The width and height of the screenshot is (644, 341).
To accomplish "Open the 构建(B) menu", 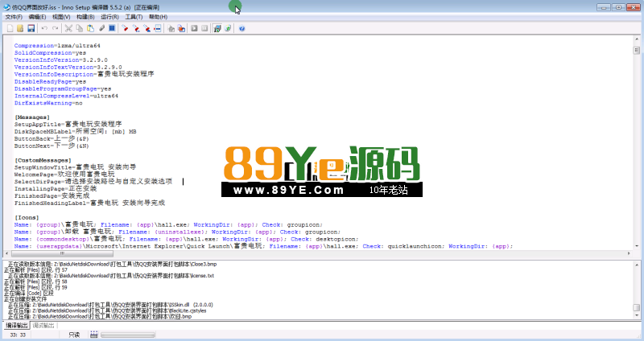I will [85, 17].
